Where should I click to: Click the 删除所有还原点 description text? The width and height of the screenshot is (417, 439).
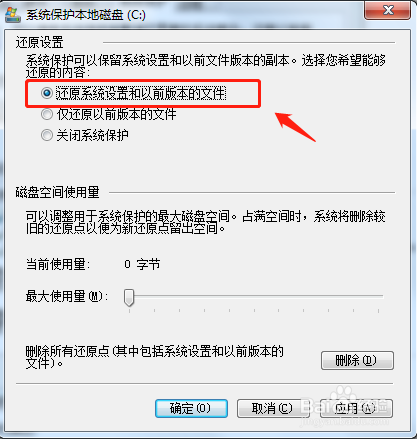pyautogui.click(x=154, y=357)
